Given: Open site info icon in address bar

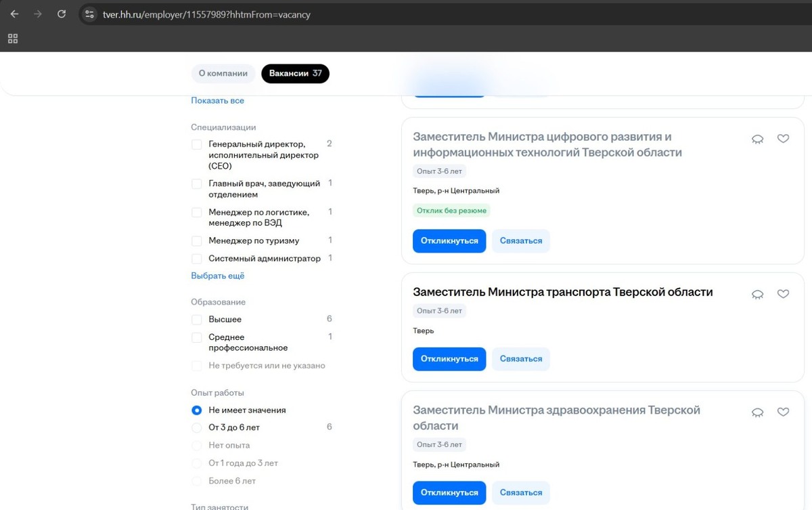Looking at the screenshot, I should click(x=89, y=14).
